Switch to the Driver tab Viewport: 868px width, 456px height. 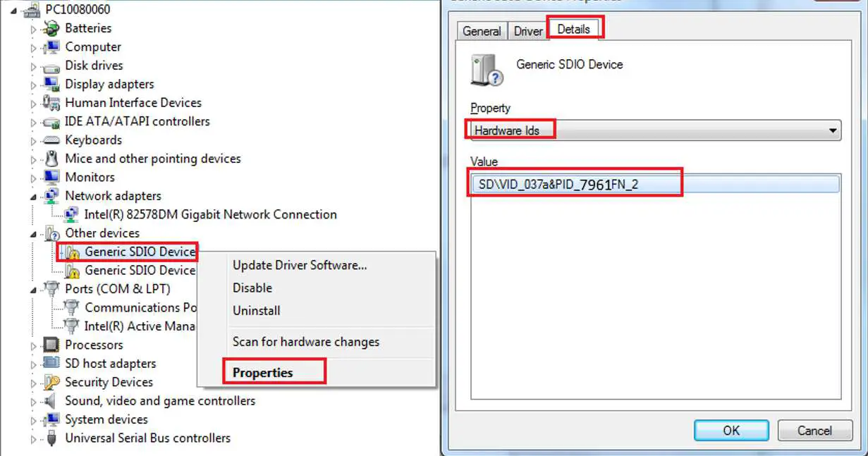click(x=527, y=31)
